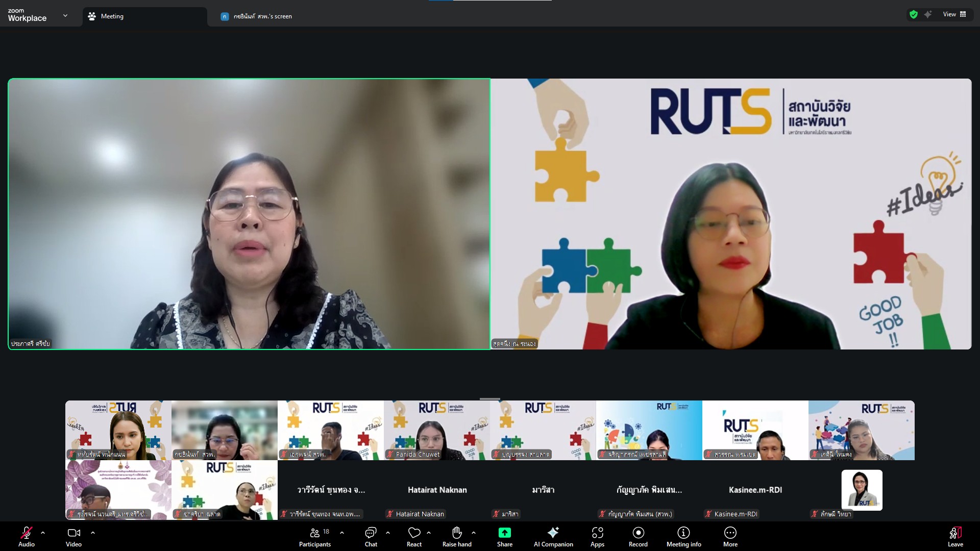The width and height of the screenshot is (980, 551).
Task: Expand audio options arrow next to Audio
Action: click(43, 533)
